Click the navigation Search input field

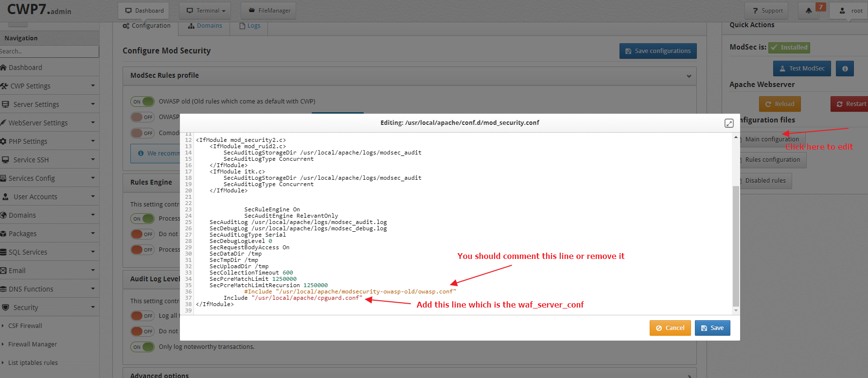coord(49,52)
